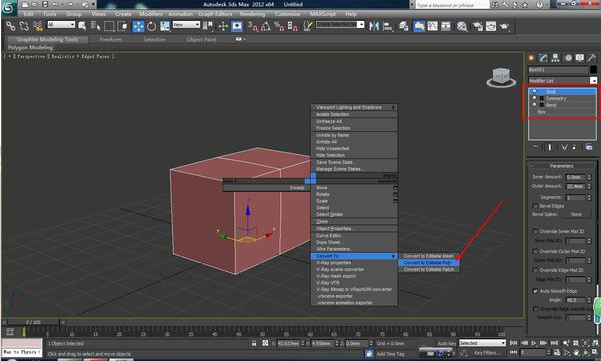This screenshot has width=601, height=361.
Task: Open Render Setup icon
Action: [478, 26]
